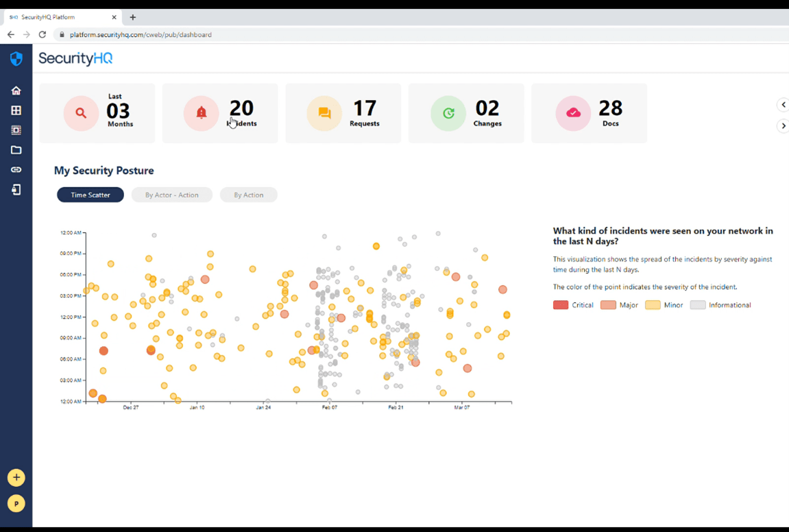This screenshot has height=532, width=789.
Task: Open the Docs cloud card
Action: 589,113
